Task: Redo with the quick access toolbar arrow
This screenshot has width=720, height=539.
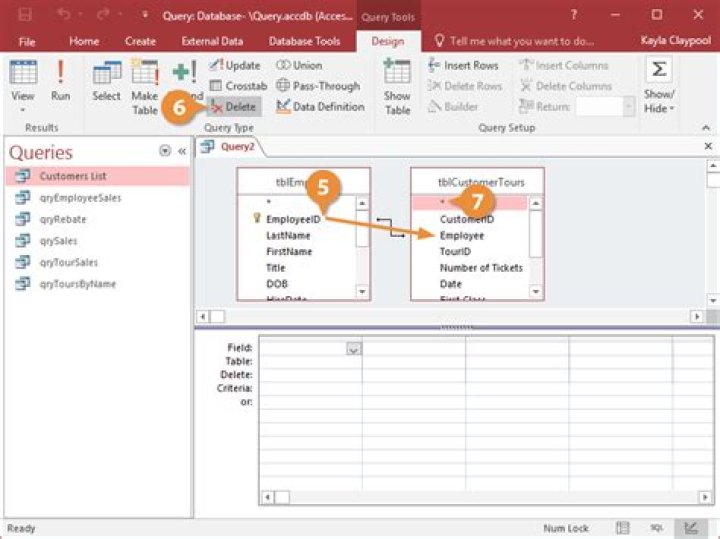Action: (x=103, y=15)
